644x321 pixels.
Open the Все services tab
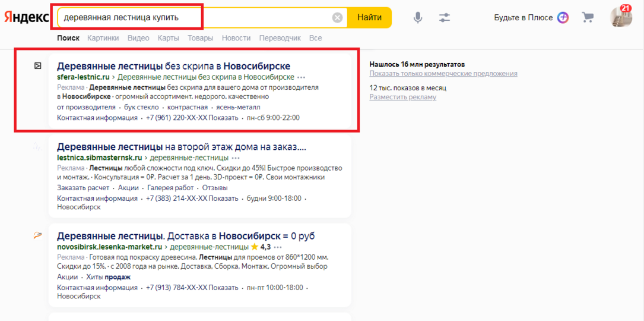point(315,38)
